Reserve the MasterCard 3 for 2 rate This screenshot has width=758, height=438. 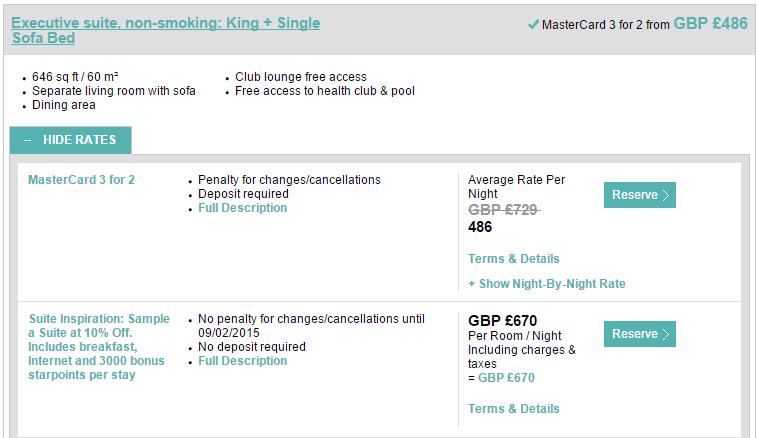click(x=640, y=195)
